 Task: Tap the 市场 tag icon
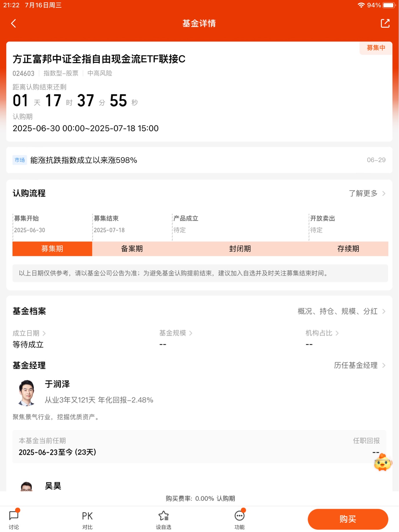pyautogui.click(x=20, y=160)
